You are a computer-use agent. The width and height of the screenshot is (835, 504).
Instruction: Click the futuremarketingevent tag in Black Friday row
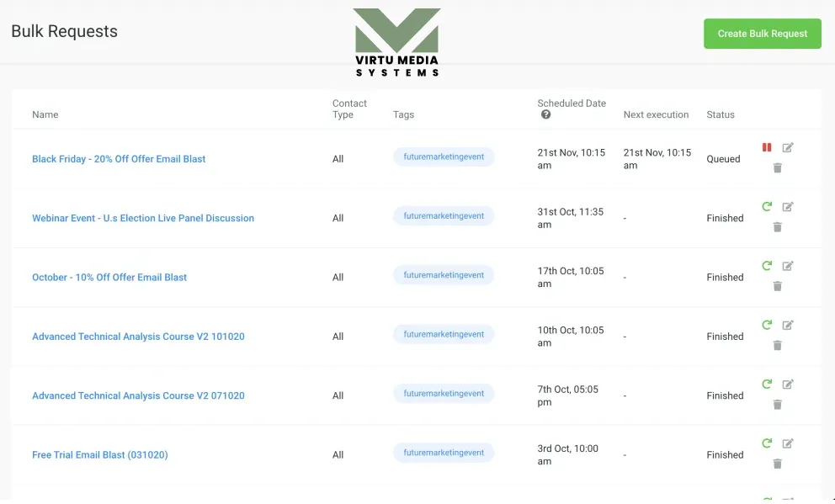[444, 157]
